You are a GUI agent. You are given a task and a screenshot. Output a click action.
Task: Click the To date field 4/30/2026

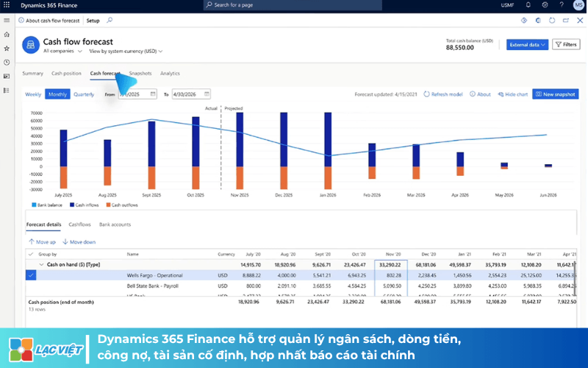coord(191,94)
